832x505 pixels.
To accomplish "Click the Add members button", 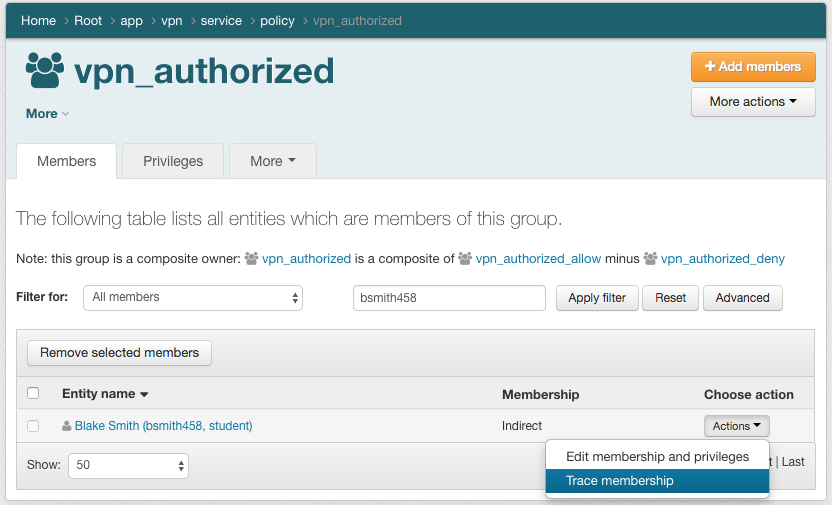I will point(753,67).
